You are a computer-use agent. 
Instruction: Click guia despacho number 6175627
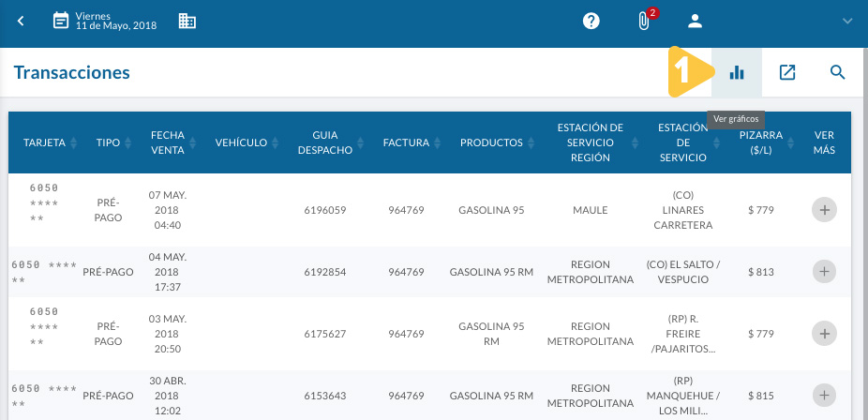coord(325,335)
